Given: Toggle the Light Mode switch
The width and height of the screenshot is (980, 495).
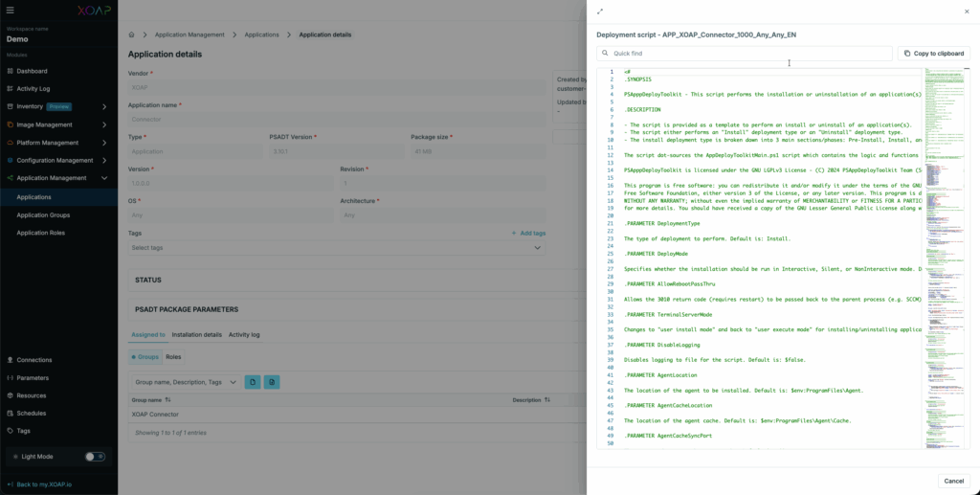Looking at the screenshot, I should [x=95, y=457].
